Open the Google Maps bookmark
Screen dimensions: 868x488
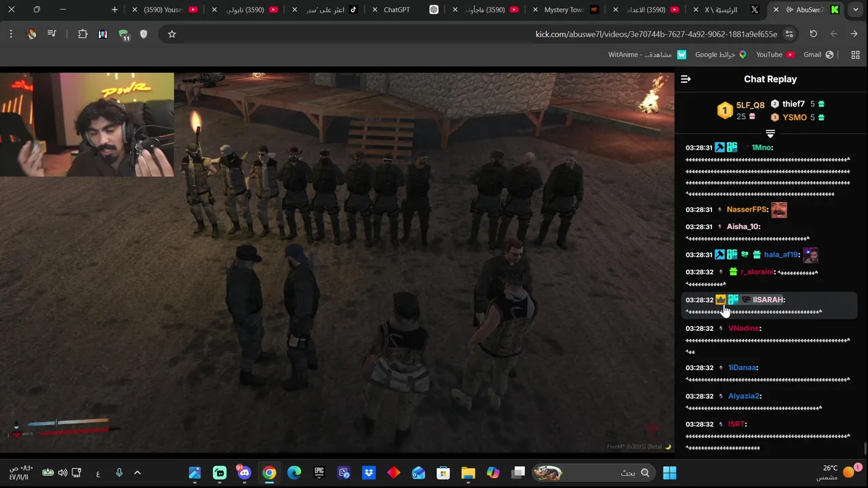pos(721,55)
